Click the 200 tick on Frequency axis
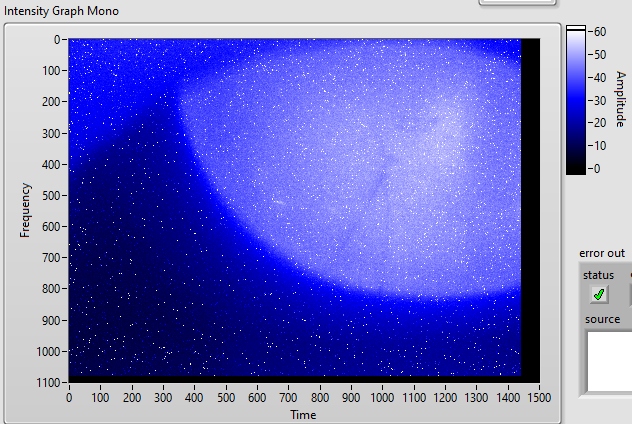 [51, 102]
